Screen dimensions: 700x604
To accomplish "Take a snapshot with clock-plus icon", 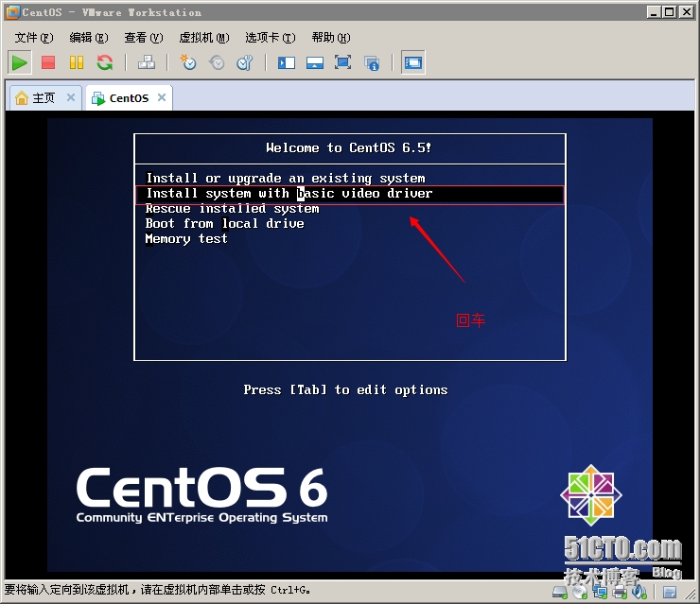I will click(x=188, y=63).
